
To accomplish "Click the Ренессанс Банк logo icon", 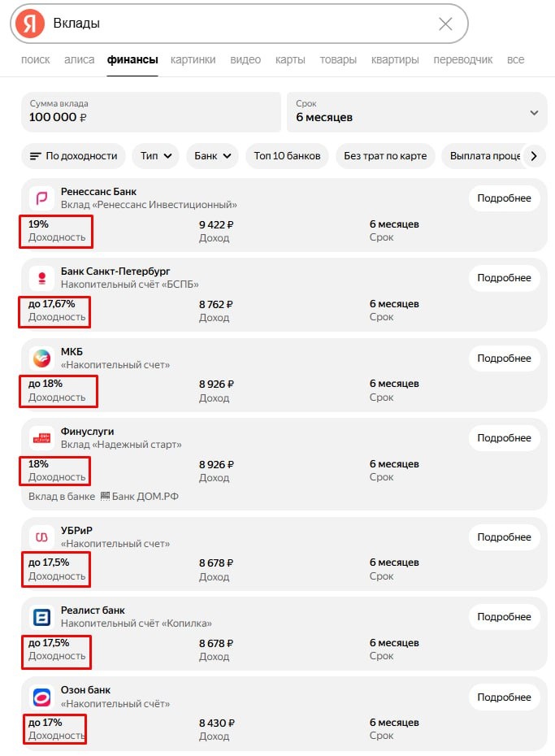I will pyautogui.click(x=41, y=198).
